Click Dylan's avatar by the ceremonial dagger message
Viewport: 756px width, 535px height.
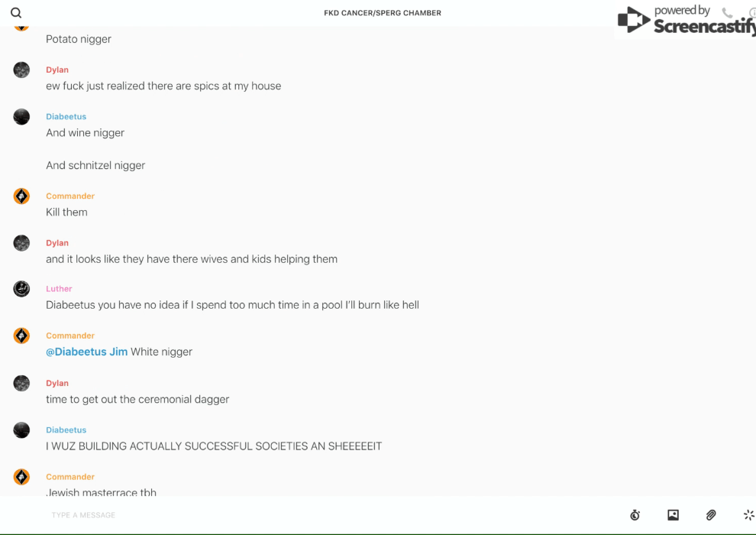tap(21, 383)
